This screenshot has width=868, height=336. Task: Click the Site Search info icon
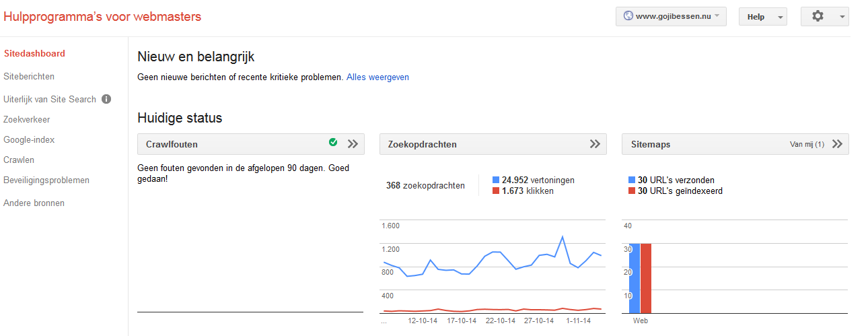[106, 99]
